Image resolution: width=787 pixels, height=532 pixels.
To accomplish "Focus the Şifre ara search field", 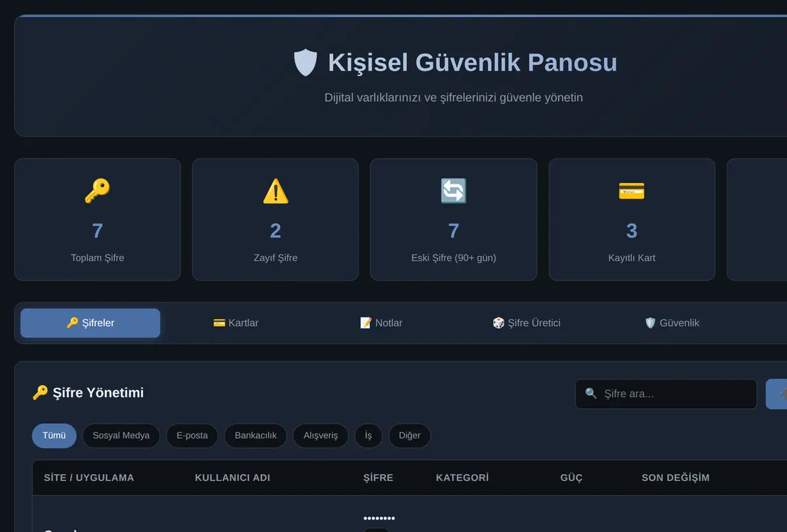I will click(666, 394).
